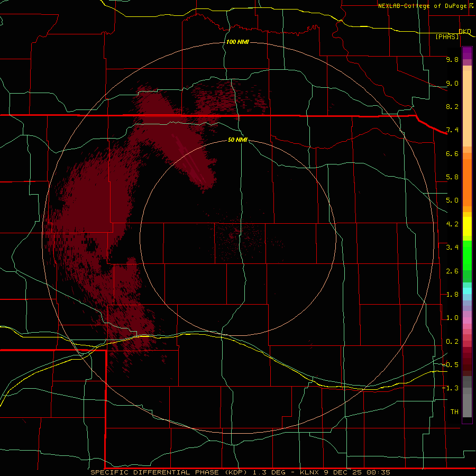Viewport: 476px width, 476px height.
Task: Click the yellow segment of color bar
Action: coord(467,226)
